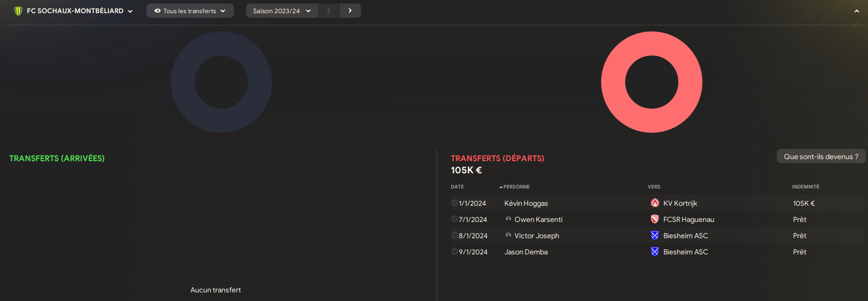Click the Transferts (Départs) heading
Image resolution: width=868 pixels, height=301 pixels.
pos(497,158)
